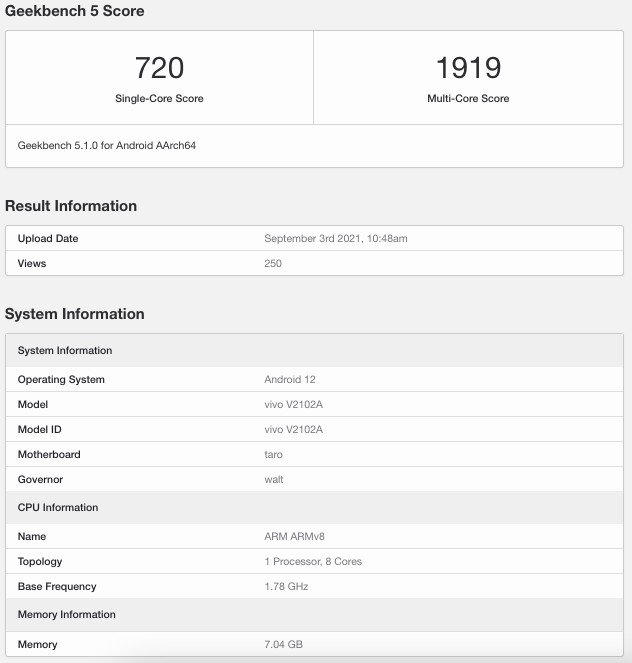Viewport: 632px width, 663px height.
Task: Click the System Information section heading
Action: [x=75, y=314]
